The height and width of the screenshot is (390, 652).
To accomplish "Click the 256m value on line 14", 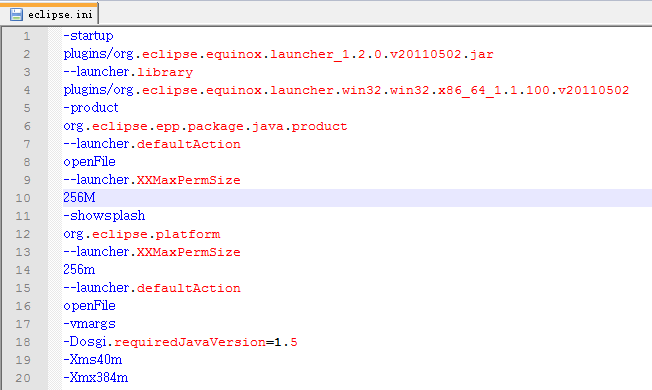I will [79, 270].
